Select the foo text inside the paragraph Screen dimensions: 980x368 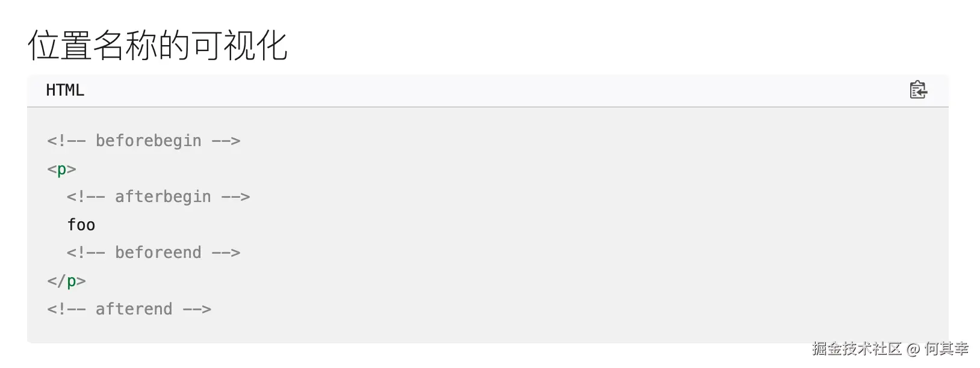click(81, 224)
